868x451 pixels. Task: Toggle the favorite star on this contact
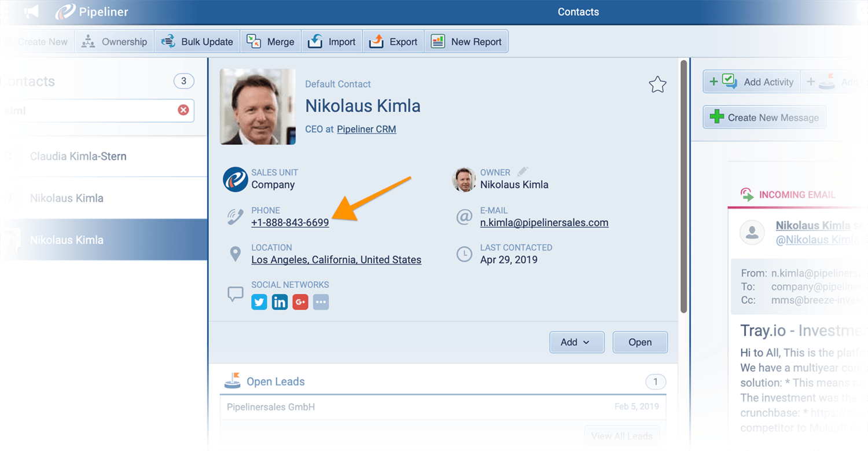(x=658, y=85)
